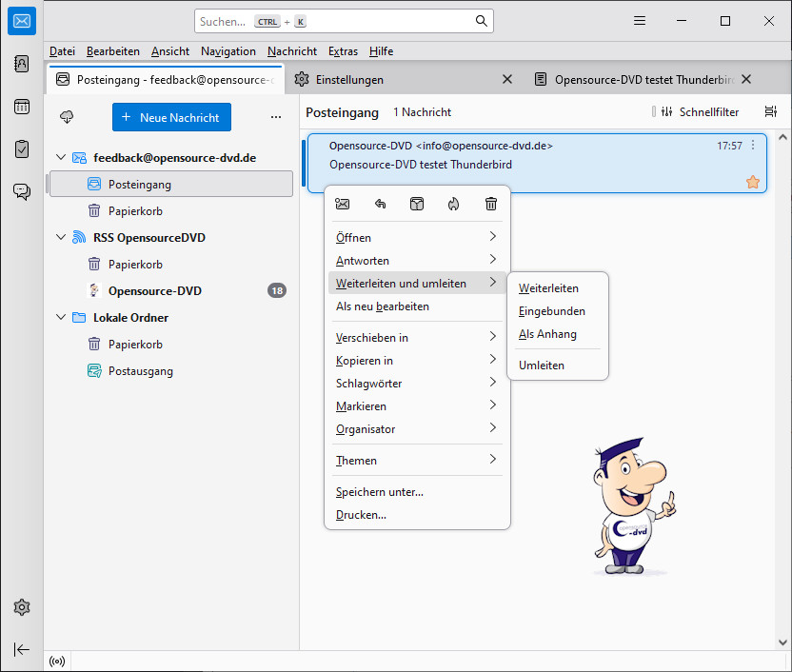
Task: Choose Umleiten from the submenu
Action: click(x=542, y=366)
